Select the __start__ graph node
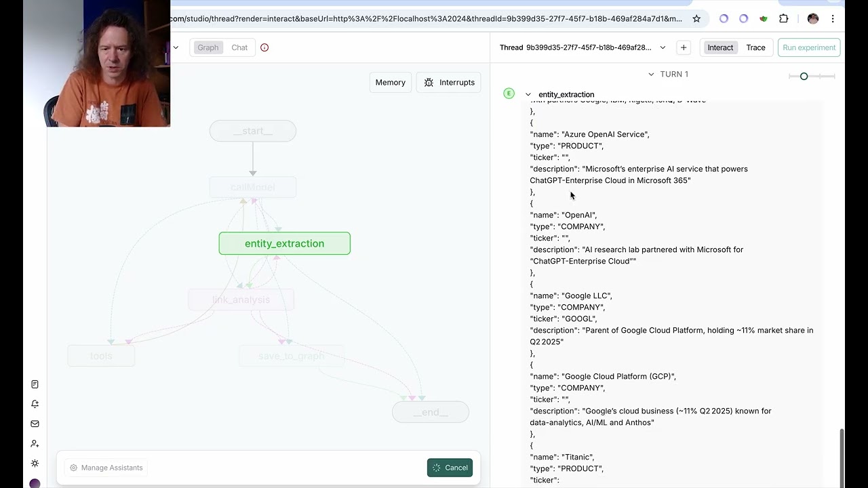Screen dimensions: 868x488 click(x=253, y=131)
